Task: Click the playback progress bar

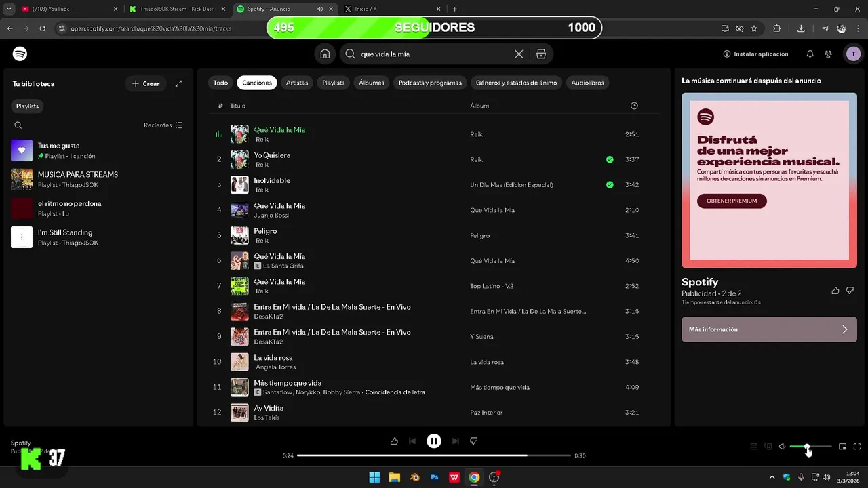Action: coord(434,455)
